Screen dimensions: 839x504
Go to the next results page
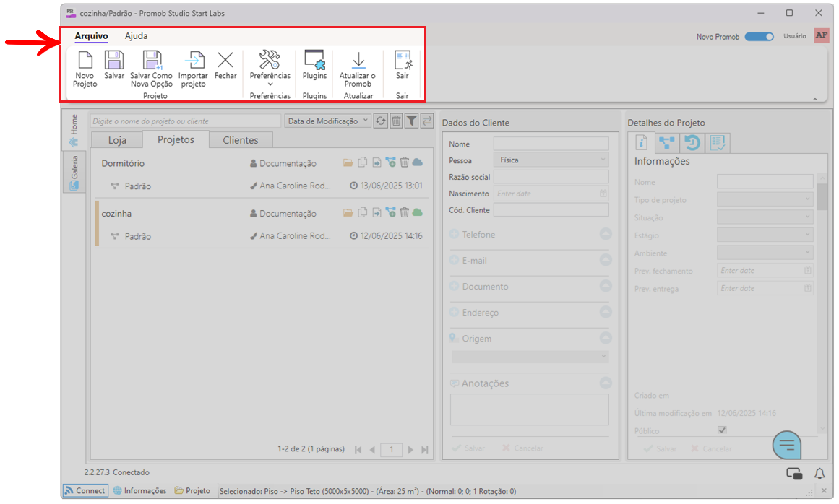410,450
